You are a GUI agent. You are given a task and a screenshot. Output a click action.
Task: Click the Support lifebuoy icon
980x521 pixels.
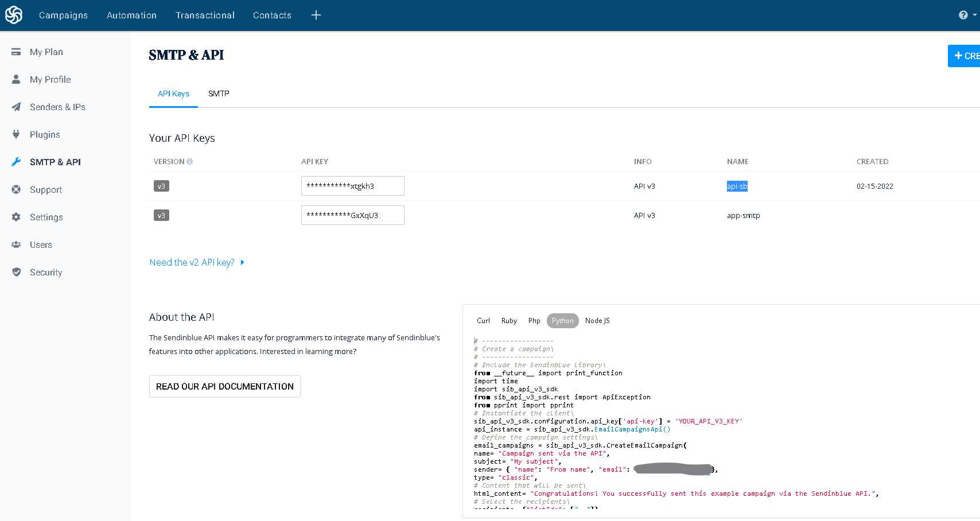(x=16, y=189)
